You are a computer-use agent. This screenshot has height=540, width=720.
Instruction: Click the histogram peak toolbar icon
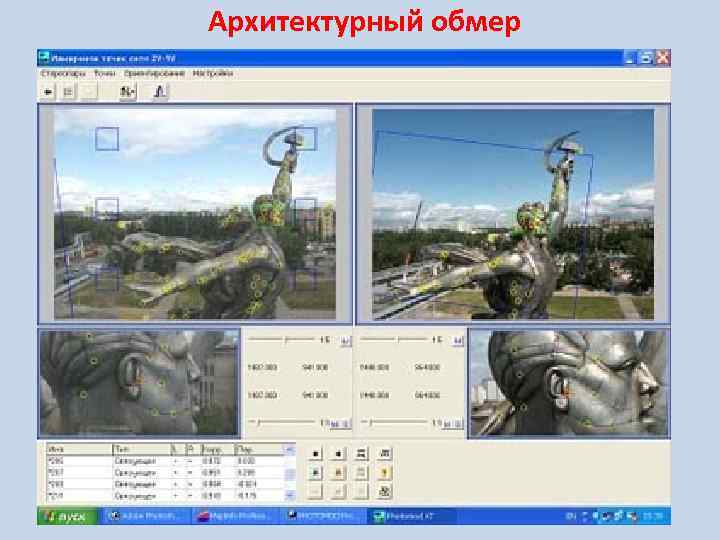pos(159,92)
